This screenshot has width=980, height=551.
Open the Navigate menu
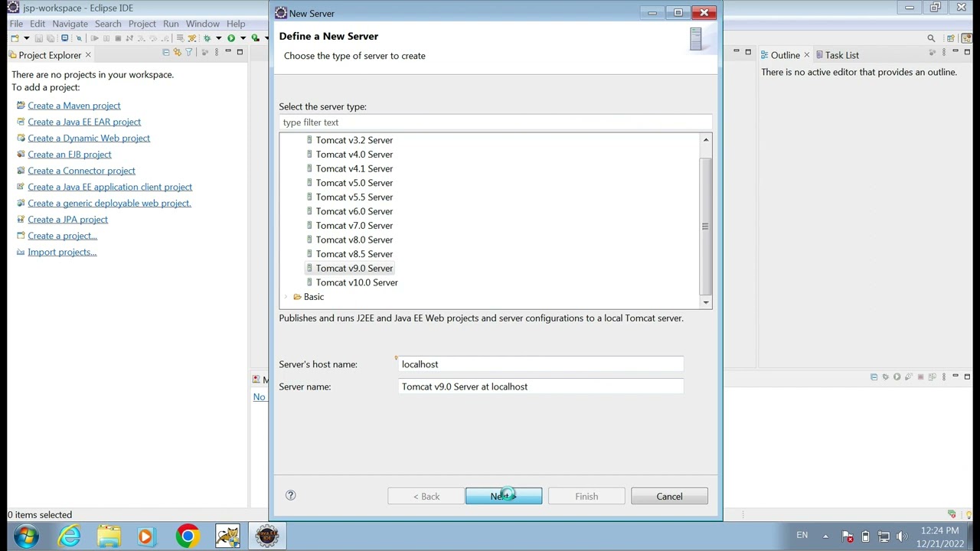point(70,24)
